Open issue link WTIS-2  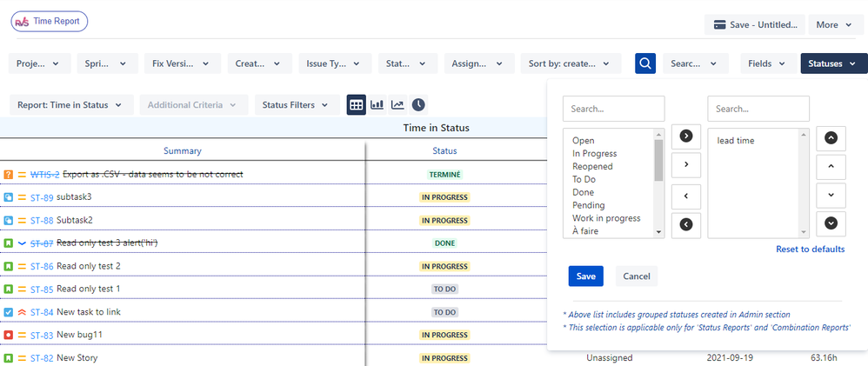45,175
